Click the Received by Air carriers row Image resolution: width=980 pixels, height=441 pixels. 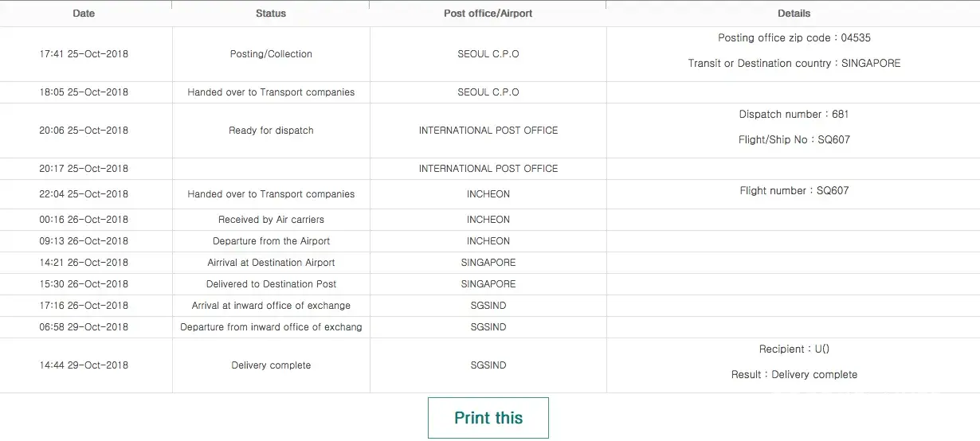tap(271, 220)
